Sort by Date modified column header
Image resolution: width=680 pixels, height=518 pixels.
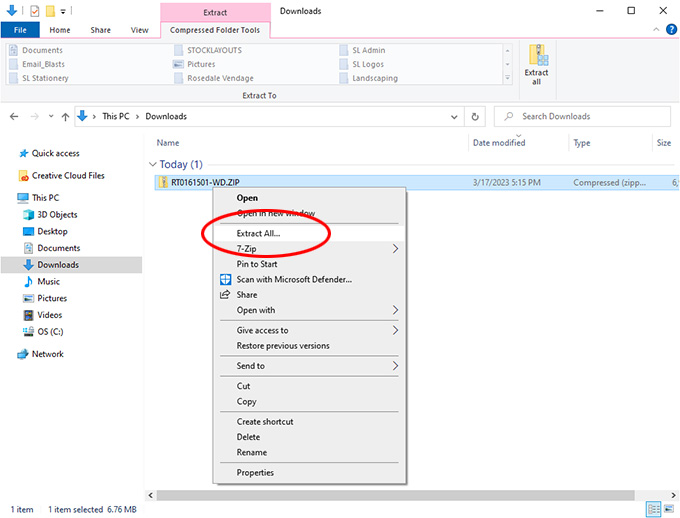click(x=498, y=143)
